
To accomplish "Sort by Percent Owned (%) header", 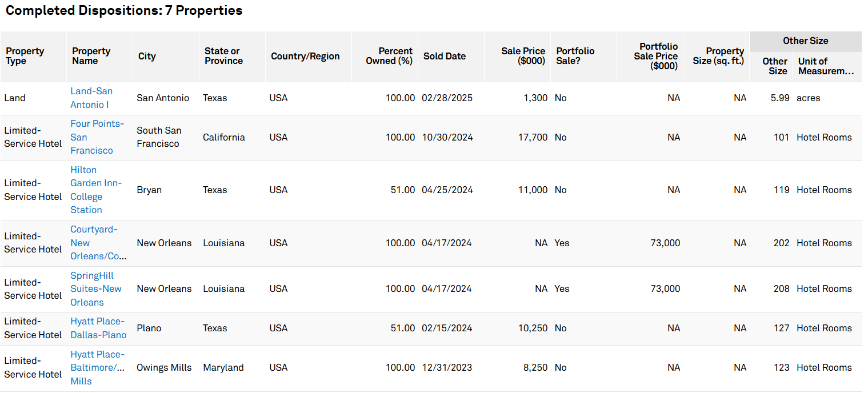I will click(x=389, y=56).
